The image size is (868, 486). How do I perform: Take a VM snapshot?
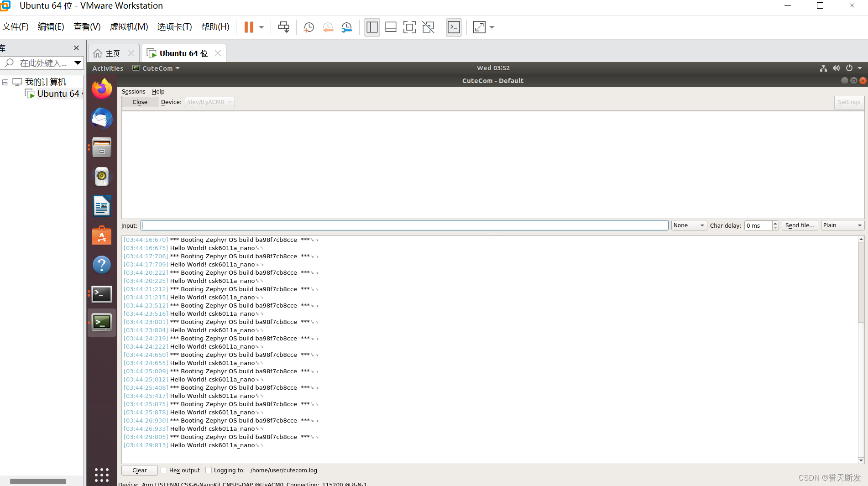(309, 27)
